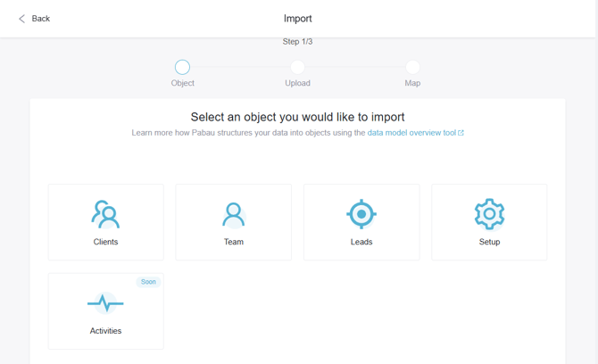This screenshot has height=364, width=598.
Task: Jump to the Upload step circle
Action: (x=297, y=67)
